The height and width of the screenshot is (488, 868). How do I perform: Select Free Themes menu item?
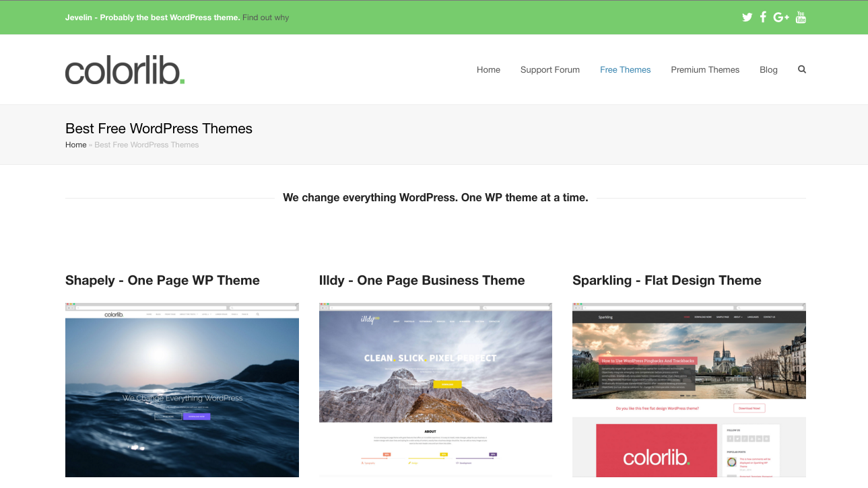click(x=626, y=70)
